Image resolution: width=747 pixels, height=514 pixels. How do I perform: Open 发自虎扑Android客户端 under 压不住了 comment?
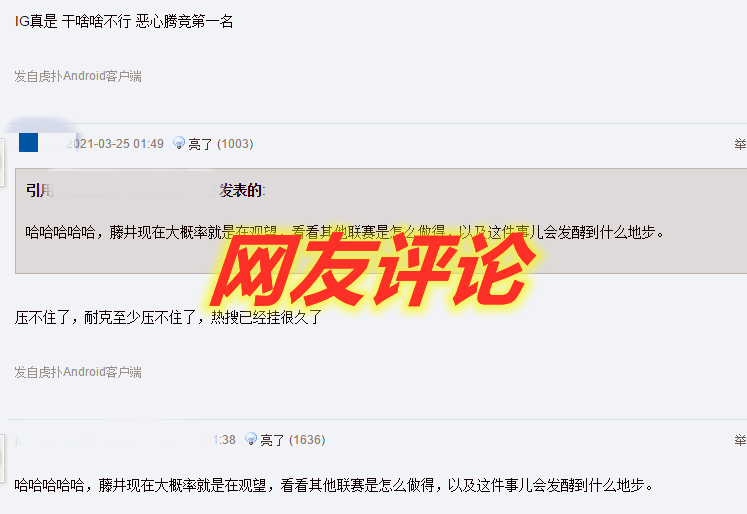tap(78, 372)
